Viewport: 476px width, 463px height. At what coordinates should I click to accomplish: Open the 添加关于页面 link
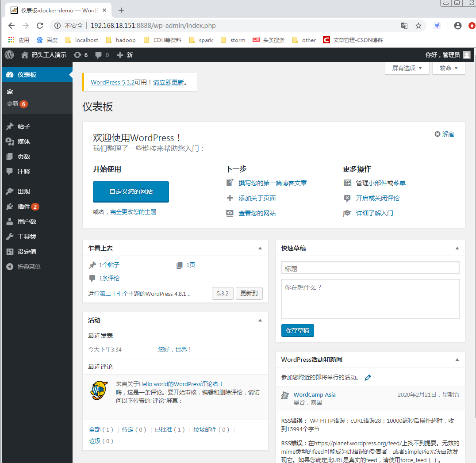[x=257, y=198]
